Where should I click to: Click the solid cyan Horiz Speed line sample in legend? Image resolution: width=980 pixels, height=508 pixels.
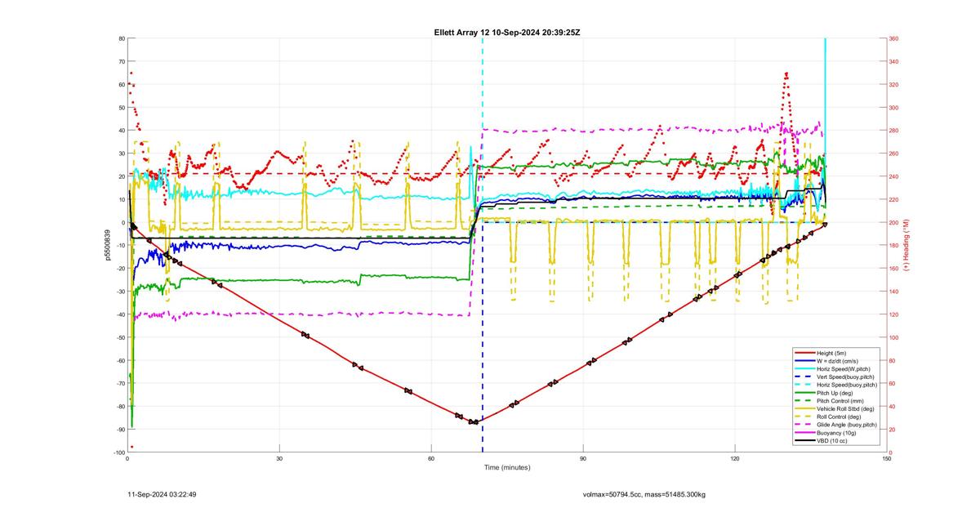tap(805, 369)
